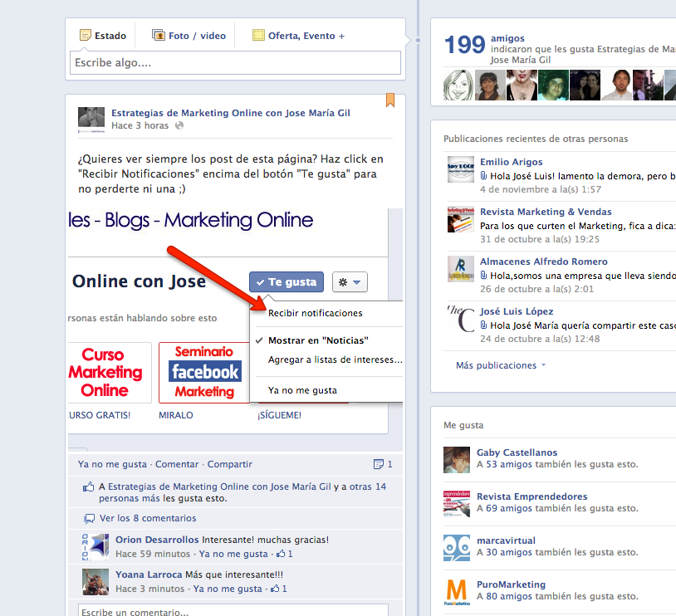
Task: Focus the 'Escribe algo....' status field
Action: (x=235, y=62)
